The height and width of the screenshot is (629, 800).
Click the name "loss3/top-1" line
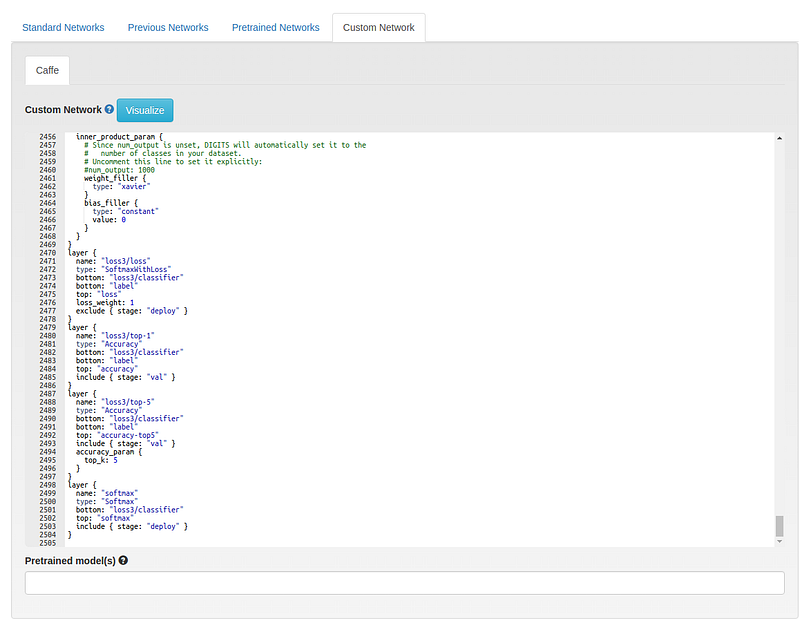point(115,336)
